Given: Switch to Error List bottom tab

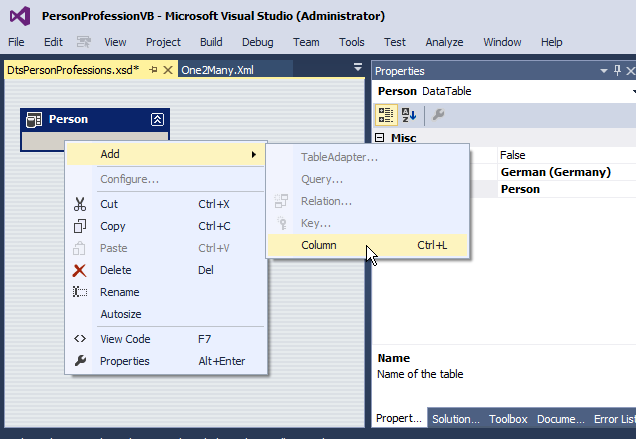Looking at the screenshot, I should tap(614, 419).
